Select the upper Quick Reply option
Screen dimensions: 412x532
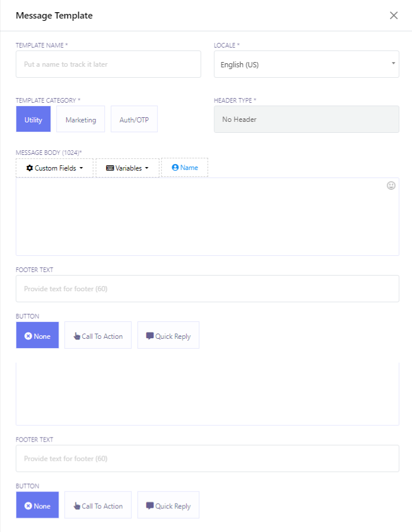pyautogui.click(x=168, y=336)
